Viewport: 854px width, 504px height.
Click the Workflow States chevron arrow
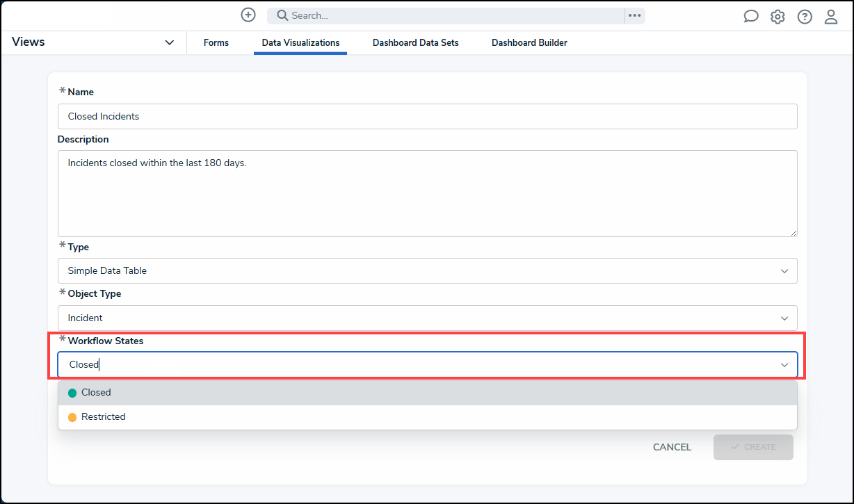pyautogui.click(x=784, y=365)
